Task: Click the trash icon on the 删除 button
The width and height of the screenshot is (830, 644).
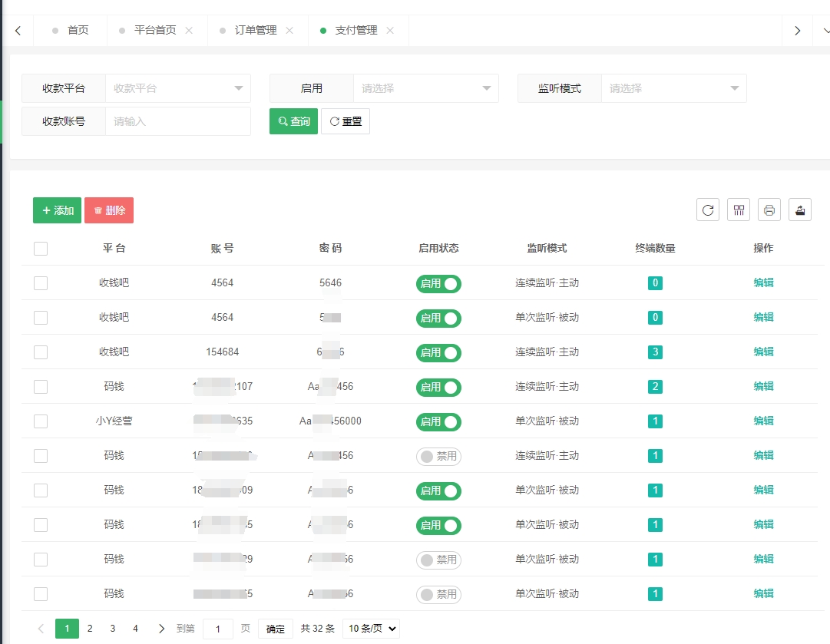Action: point(98,210)
